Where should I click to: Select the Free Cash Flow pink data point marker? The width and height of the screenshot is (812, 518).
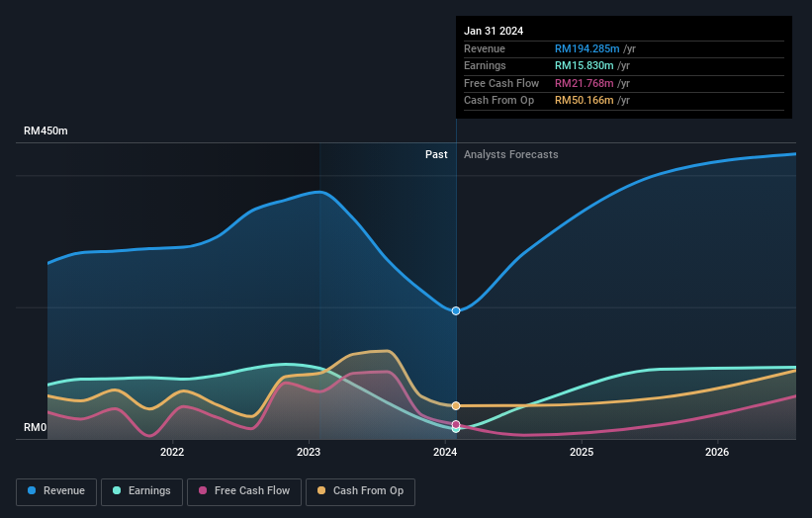point(456,424)
